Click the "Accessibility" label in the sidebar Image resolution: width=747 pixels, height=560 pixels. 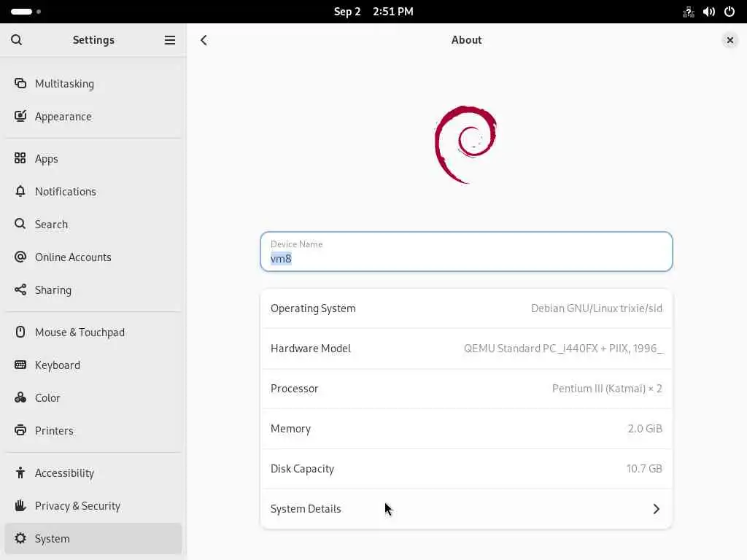coord(64,472)
